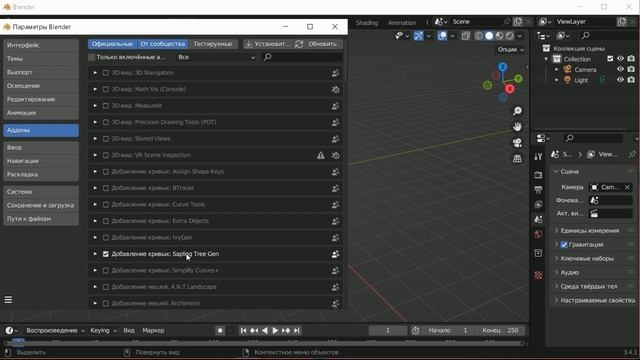Enable the IvyGen addon checkbox
The width and height of the screenshot is (640, 360).
pyautogui.click(x=106, y=238)
